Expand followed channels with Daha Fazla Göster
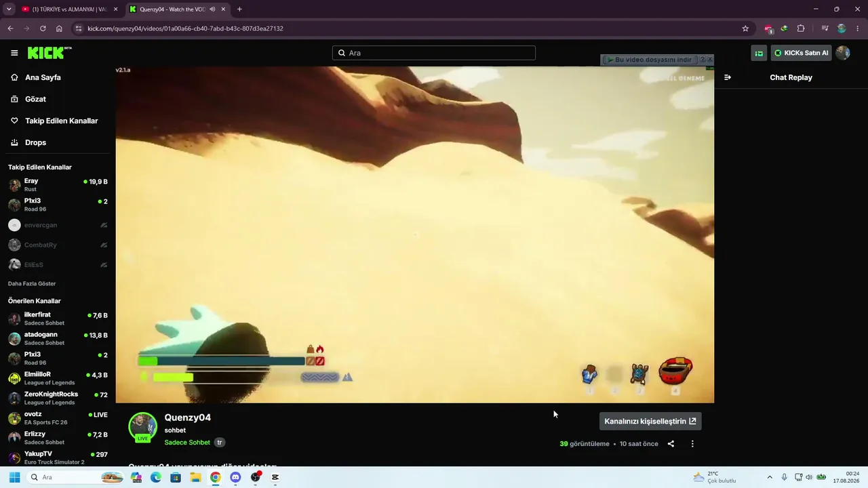868x488 pixels. [x=32, y=283]
